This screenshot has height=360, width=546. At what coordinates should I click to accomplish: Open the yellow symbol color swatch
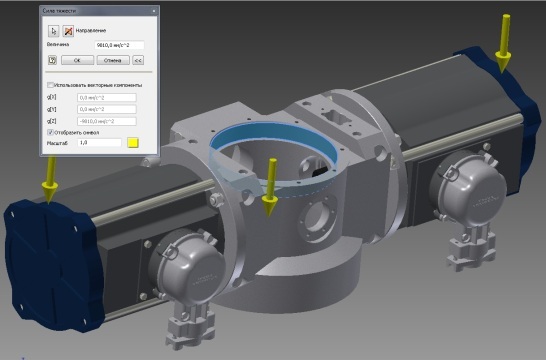(133, 143)
